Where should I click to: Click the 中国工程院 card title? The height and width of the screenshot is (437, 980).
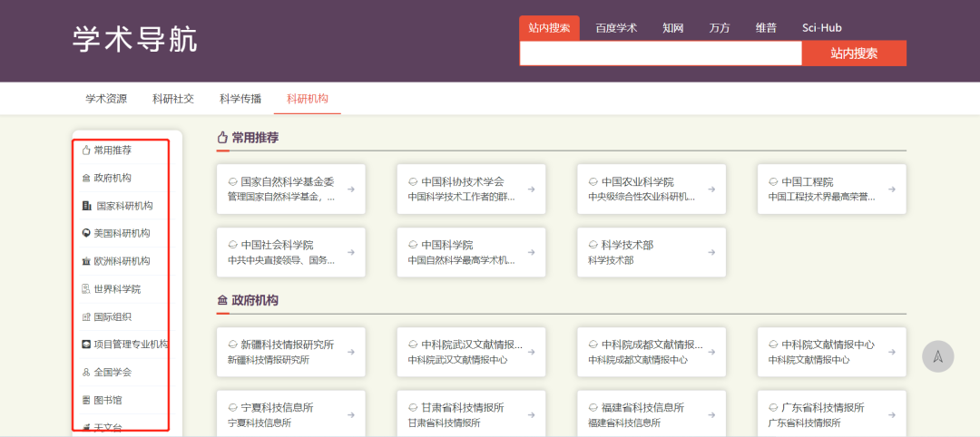[x=807, y=182]
